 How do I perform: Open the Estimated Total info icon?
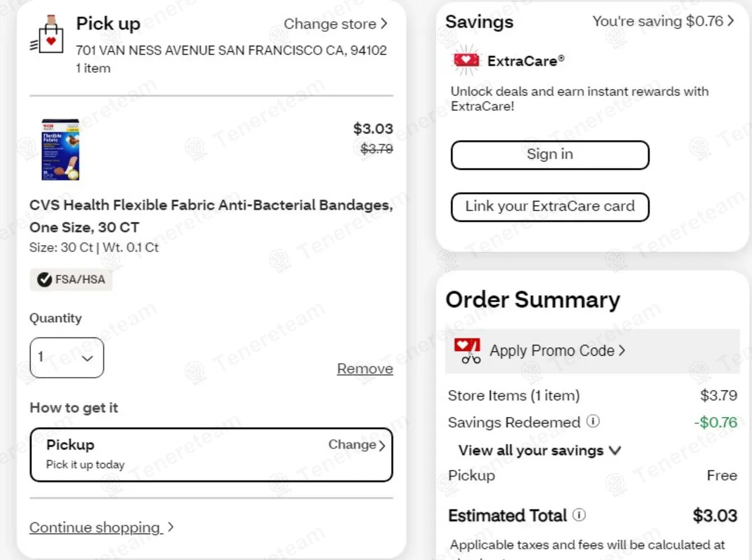click(579, 515)
